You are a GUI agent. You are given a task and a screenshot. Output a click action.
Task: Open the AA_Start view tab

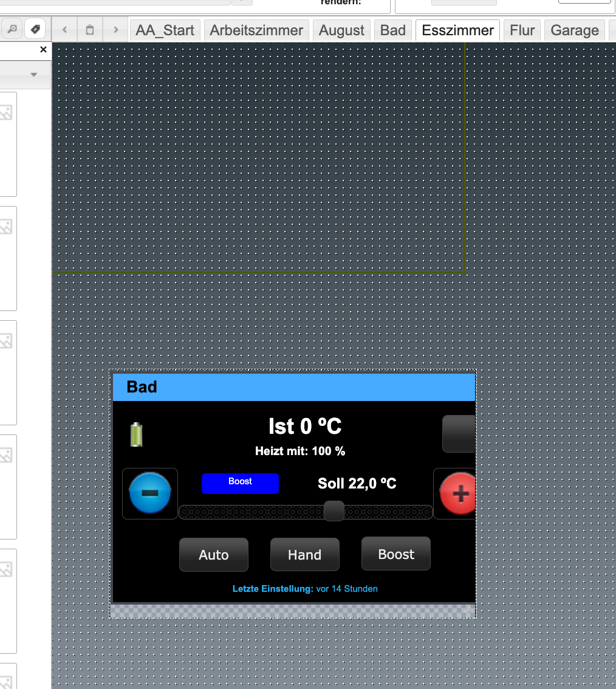[x=165, y=30]
